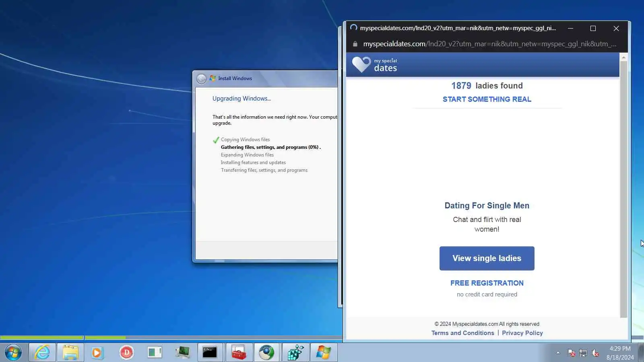Click the second partially filled progress bar segment
644x362 pixels.
105,337
